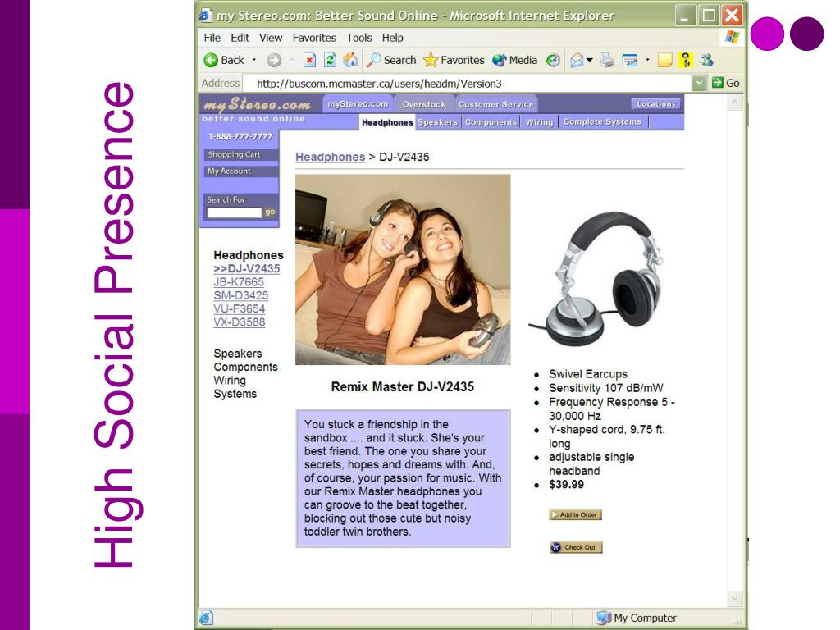Open the DJ-V2435 sidebar link
The height and width of the screenshot is (630, 840).
[x=246, y=268]
